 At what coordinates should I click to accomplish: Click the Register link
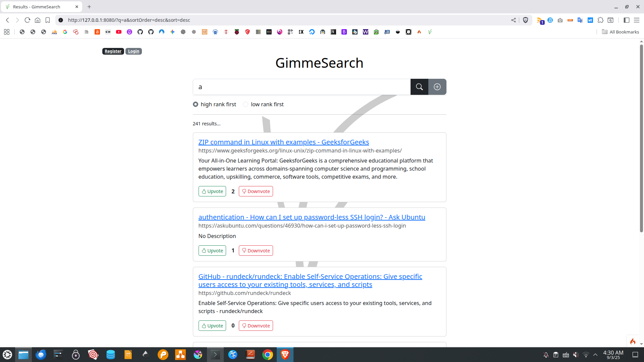pos(113,51)
